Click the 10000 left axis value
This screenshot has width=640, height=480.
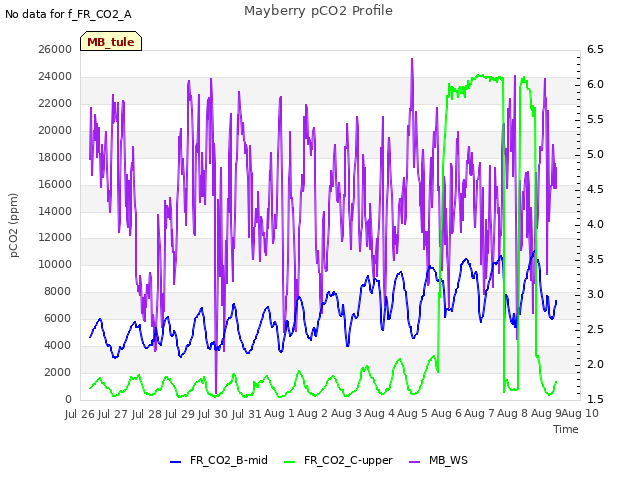tap(55, 264)
